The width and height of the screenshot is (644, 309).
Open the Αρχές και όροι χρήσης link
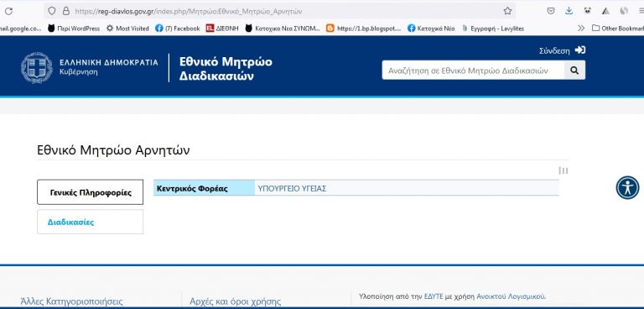pyautogui.click(x=236, y=301)
